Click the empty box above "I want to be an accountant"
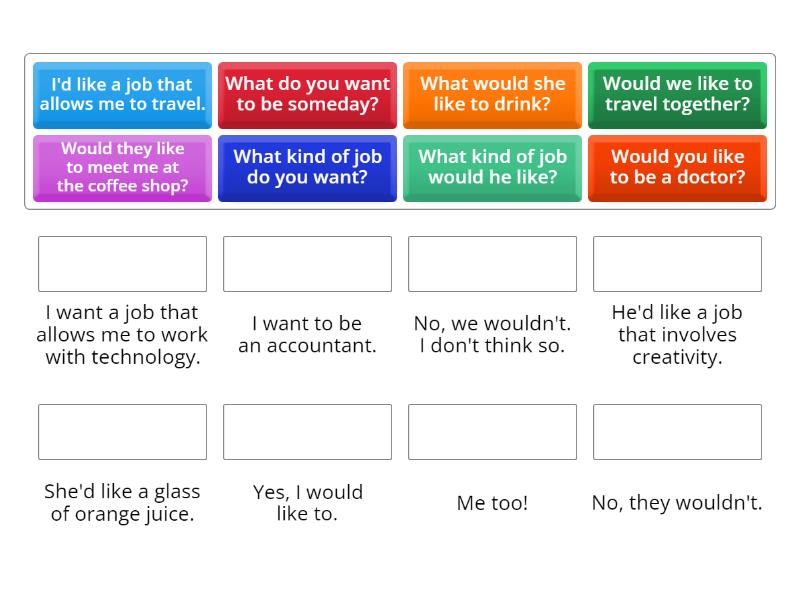 tap(307, 264)
